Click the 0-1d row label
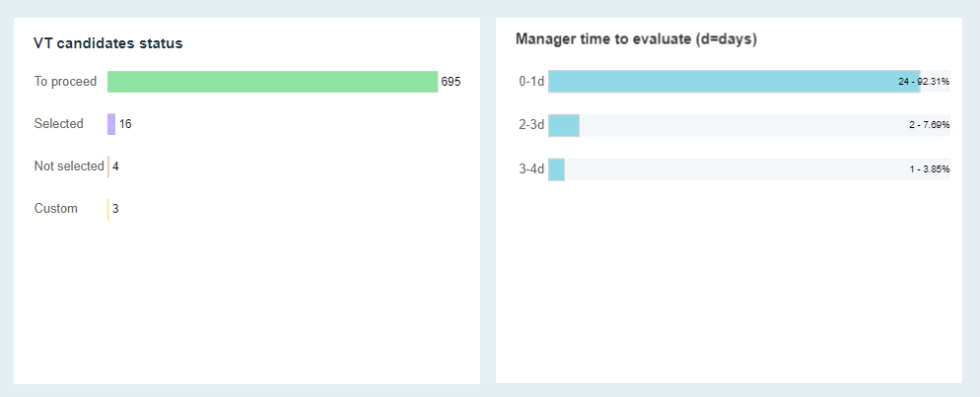The height and width of the screenshot is (397, 980). tap(531, 82)
